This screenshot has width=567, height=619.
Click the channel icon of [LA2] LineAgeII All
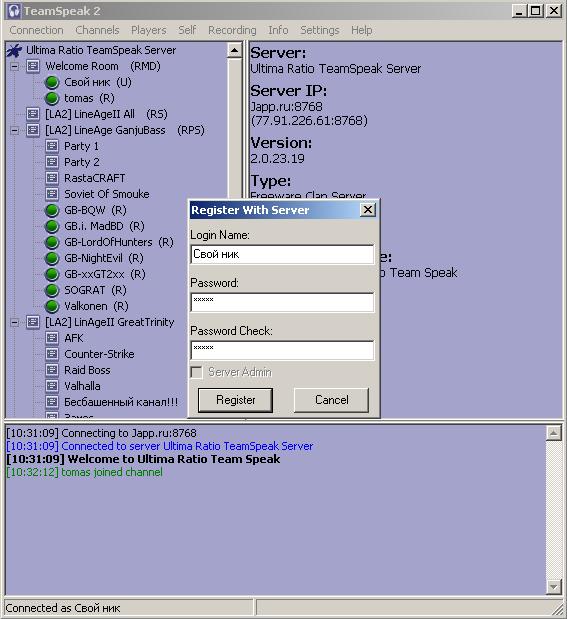click(x=33, y=114)
